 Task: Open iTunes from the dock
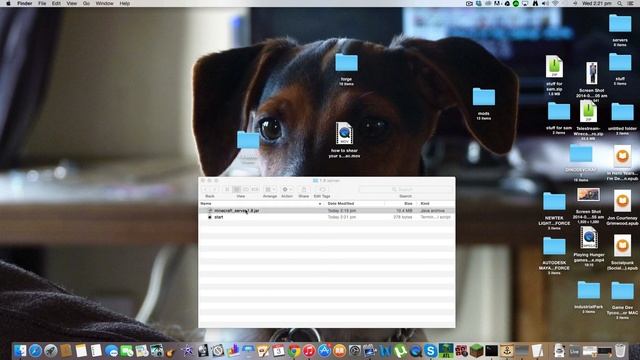click(309, 350)
